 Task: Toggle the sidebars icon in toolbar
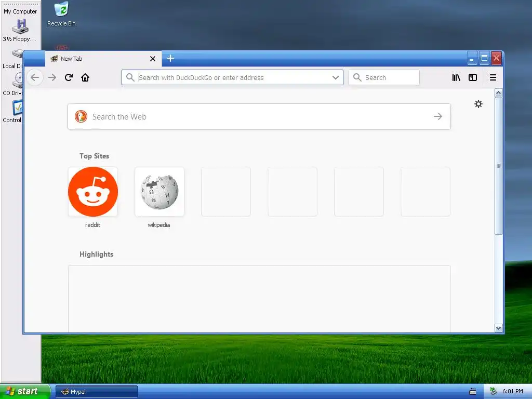coord(473,78)
